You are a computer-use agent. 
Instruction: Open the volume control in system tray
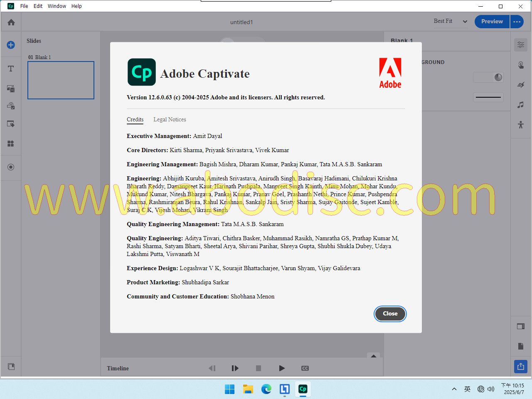coord(491,389)
